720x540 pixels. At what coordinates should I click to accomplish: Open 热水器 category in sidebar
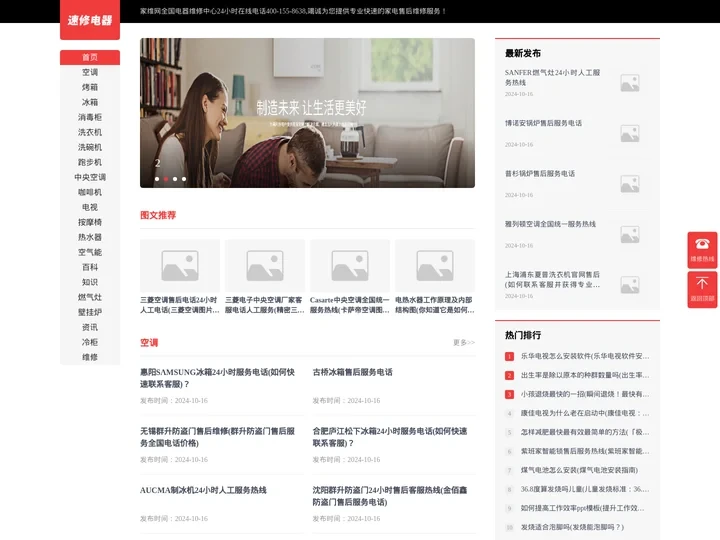click(90, 237)
